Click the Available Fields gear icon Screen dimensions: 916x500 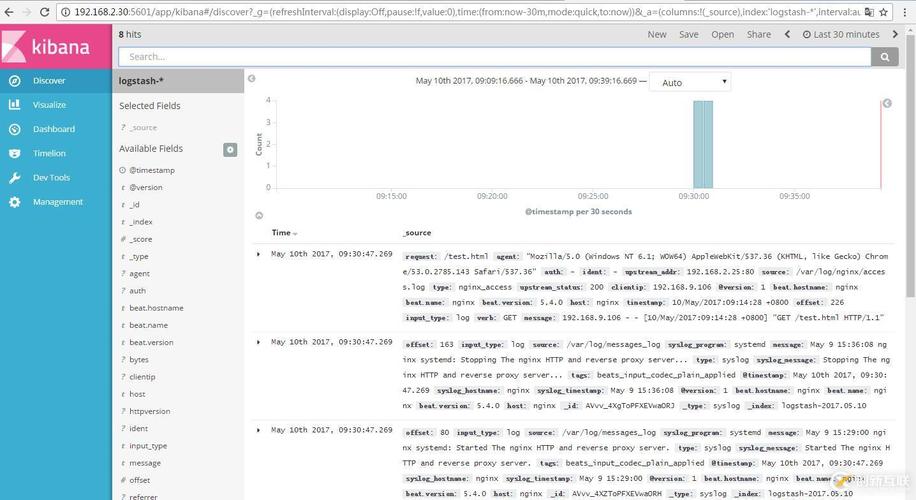point(230,149)
